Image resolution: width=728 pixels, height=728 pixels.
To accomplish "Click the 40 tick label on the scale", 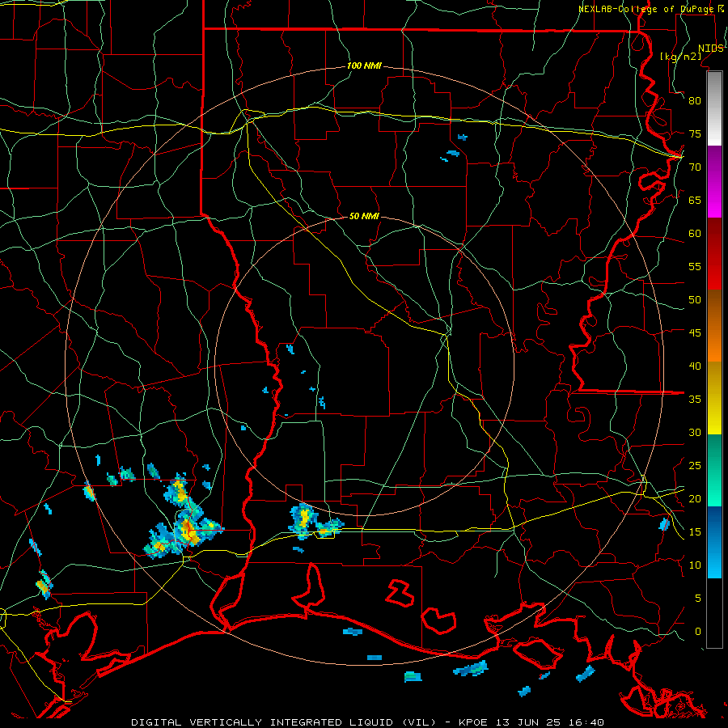I will [695, 366].
